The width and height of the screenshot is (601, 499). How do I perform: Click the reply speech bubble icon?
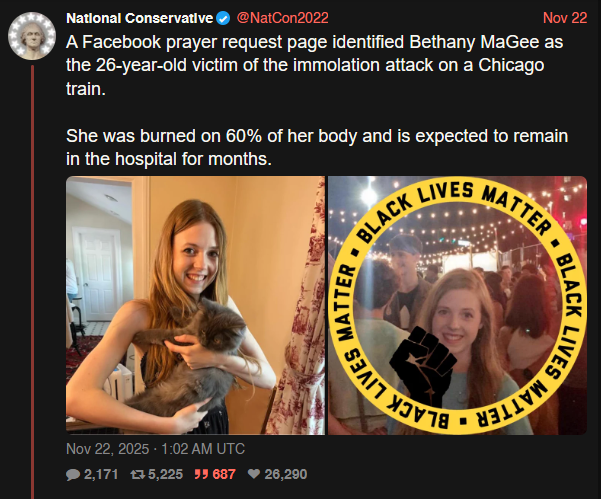[x=73, y=474]
